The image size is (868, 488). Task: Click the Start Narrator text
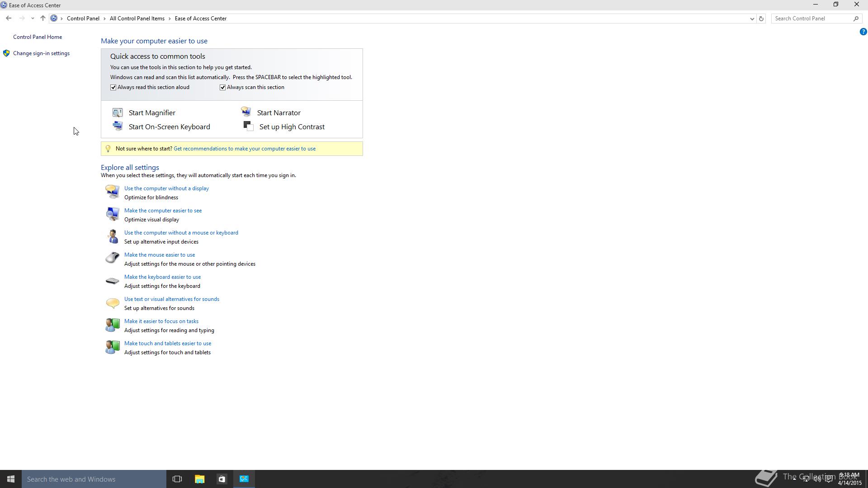pos(279,113)
